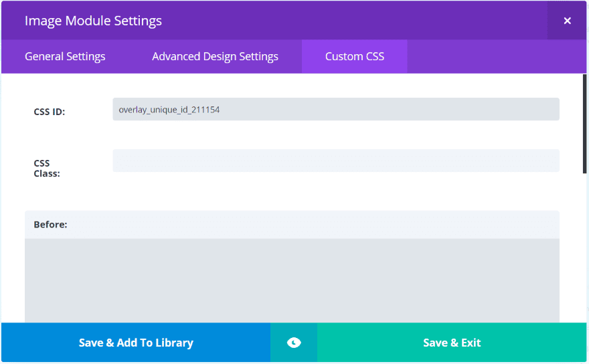The width and height of the screenshot is (589, 364).
Task: Close the Image Module Settings dialog
Action: (567, 21)
